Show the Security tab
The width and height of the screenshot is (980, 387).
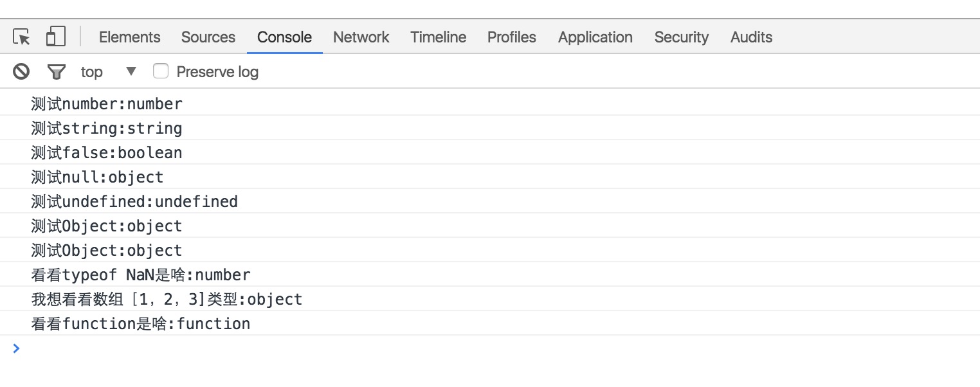(x=681, y=37)
